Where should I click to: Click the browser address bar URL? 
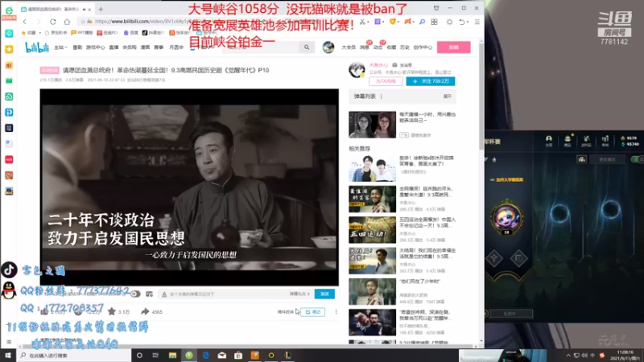pos(144,22)
